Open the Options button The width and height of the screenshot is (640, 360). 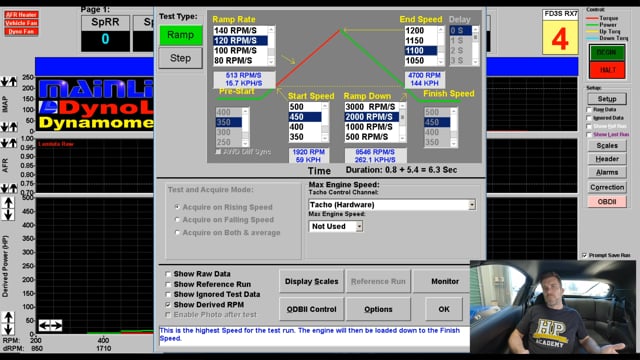[378, 309]
